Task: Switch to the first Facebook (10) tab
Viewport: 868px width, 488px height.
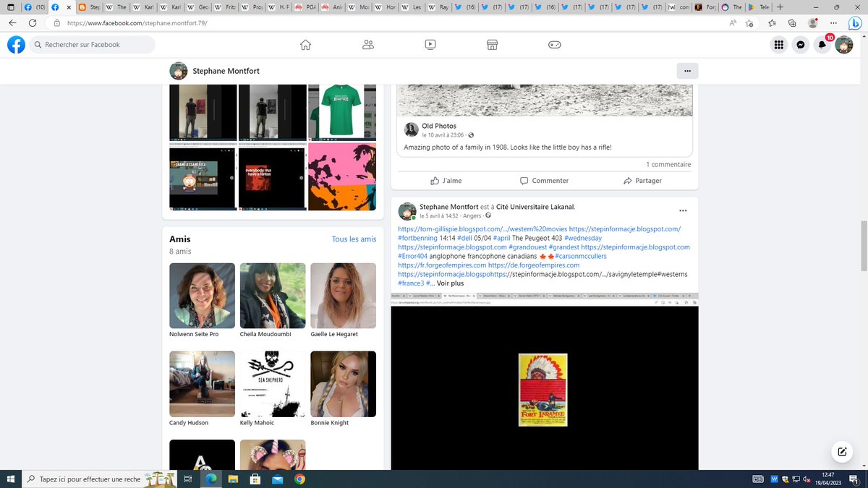Action: (34, 7)
